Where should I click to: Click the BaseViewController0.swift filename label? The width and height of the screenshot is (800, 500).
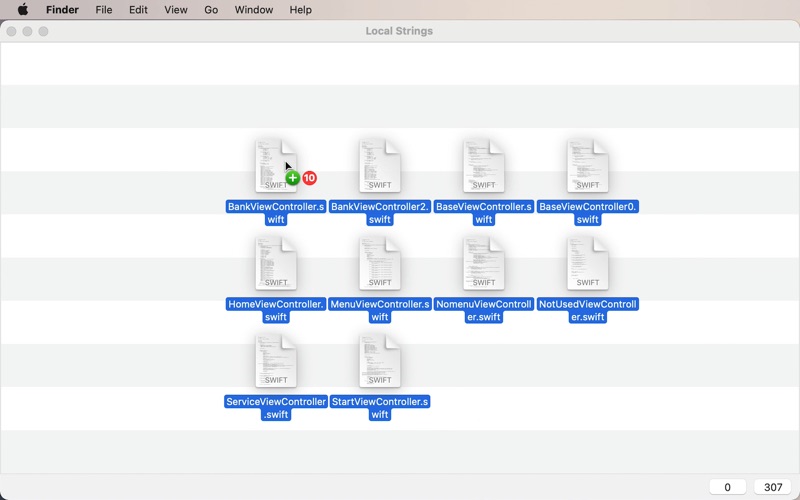tap(588, 213)
